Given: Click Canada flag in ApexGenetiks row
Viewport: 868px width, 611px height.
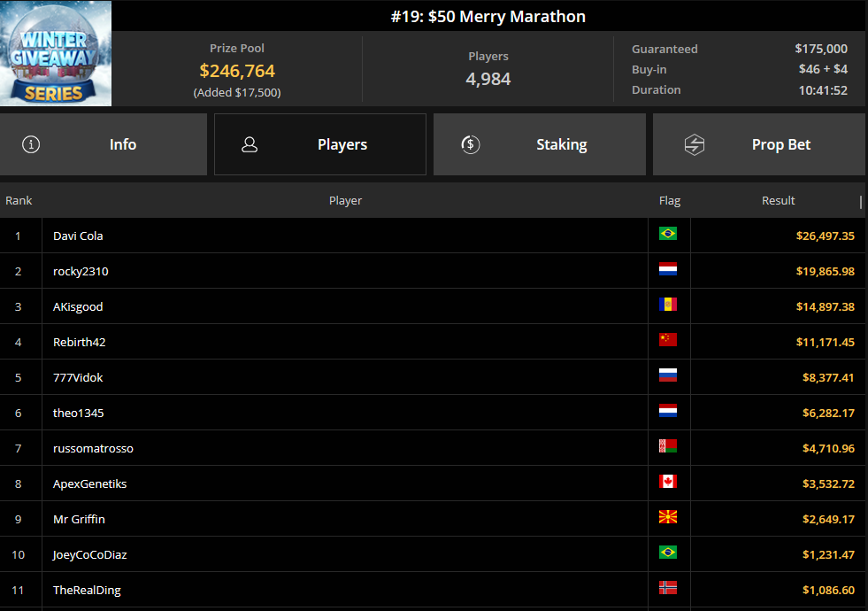Looking at the screenshot, I should coord(668,482).
